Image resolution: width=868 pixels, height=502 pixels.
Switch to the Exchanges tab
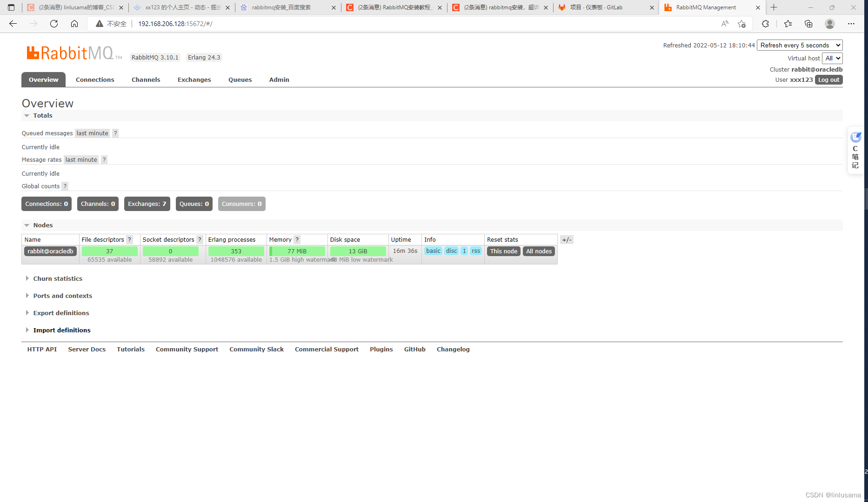point(194,80)
